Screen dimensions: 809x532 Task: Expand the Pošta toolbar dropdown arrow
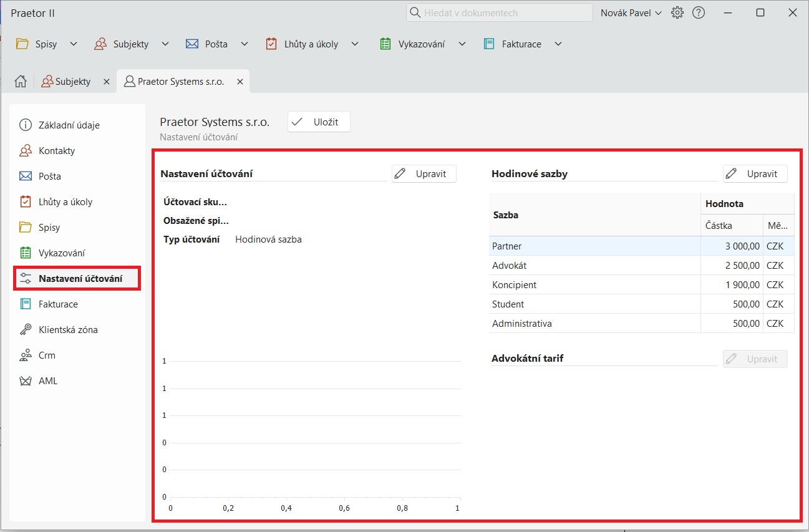pos(245,44)
